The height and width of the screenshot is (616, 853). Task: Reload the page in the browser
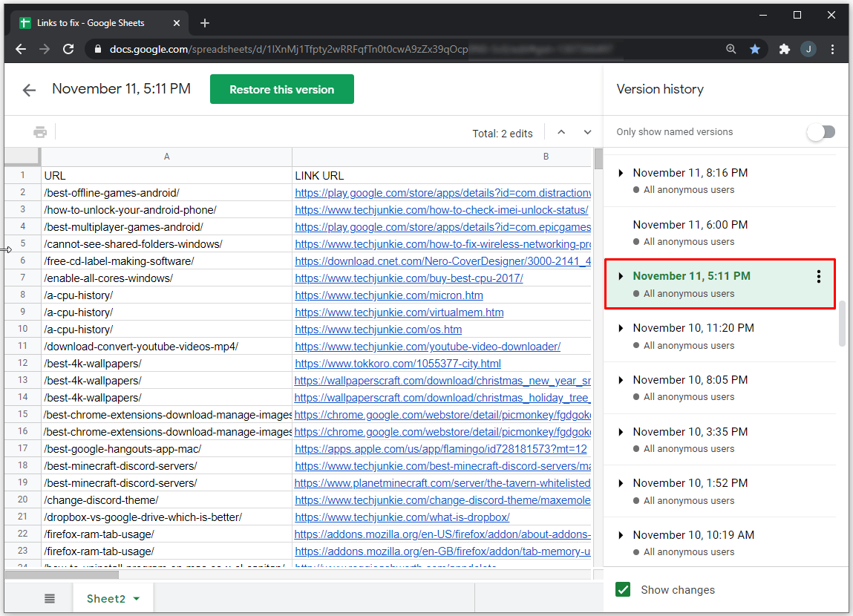coord(68,49)
